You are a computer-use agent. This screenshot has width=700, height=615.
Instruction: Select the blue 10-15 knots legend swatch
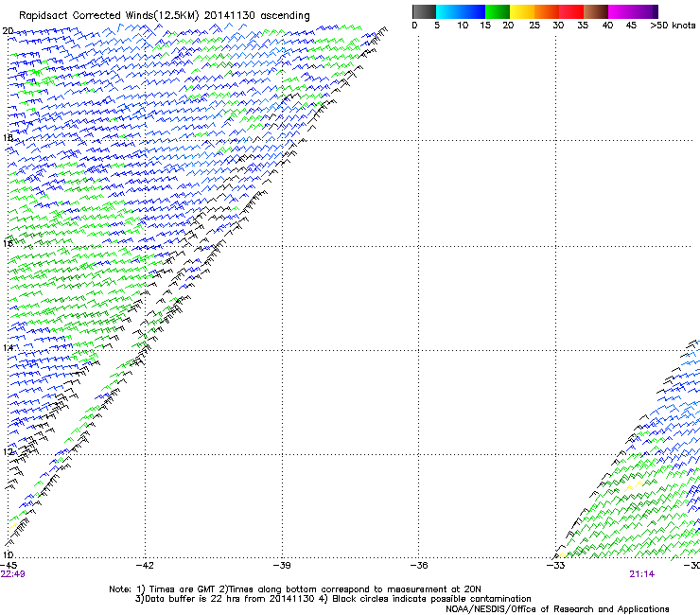pos(473,11)
